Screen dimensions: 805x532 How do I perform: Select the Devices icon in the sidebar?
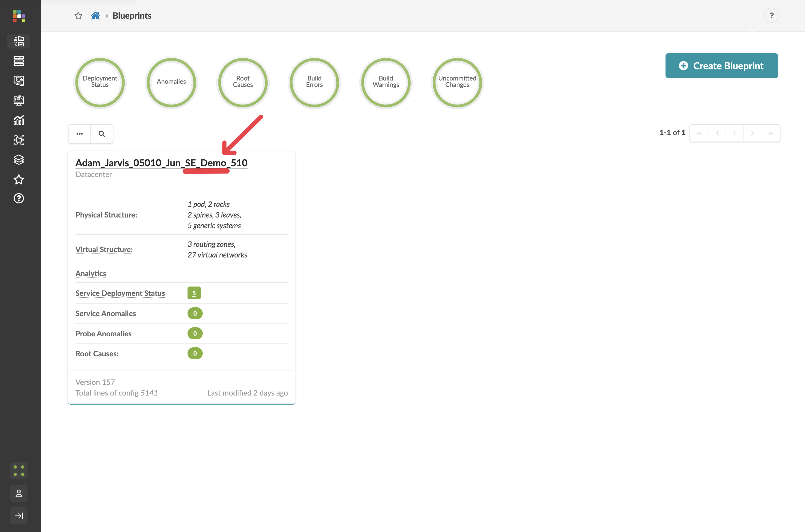coord(19,61)
